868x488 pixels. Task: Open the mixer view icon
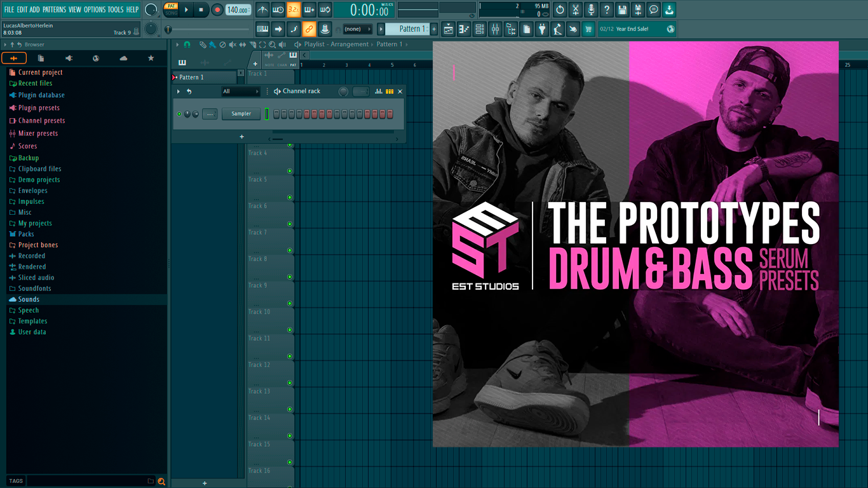[495, 29]
